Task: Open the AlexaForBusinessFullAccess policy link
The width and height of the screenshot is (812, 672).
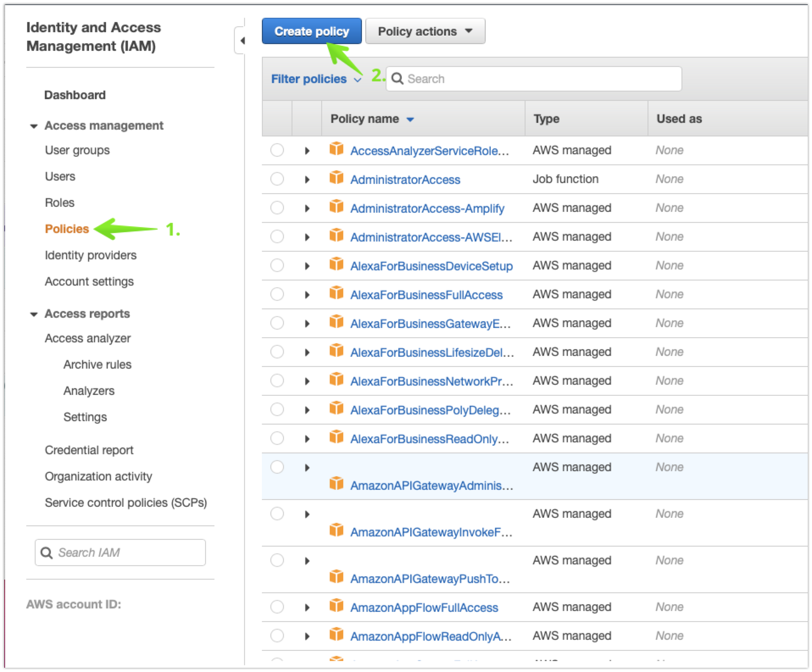Action: [x=426, y=295]
